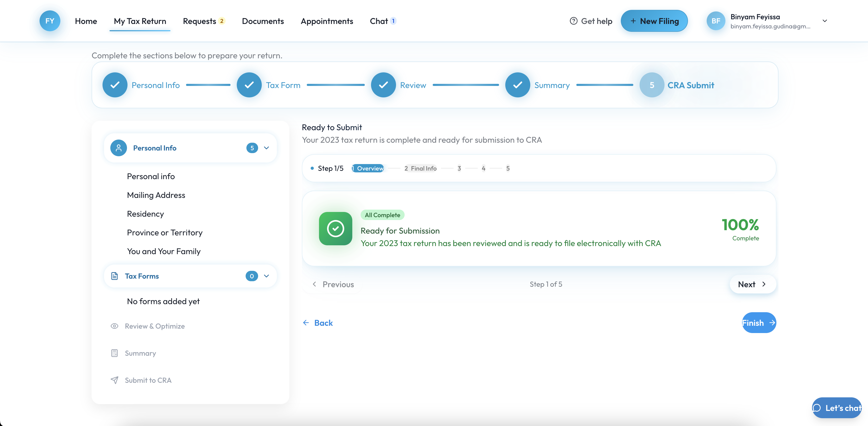The image size is (868, 426).
Task: Click the Review & Optimize eye icon
Action: tap(114, 326)
